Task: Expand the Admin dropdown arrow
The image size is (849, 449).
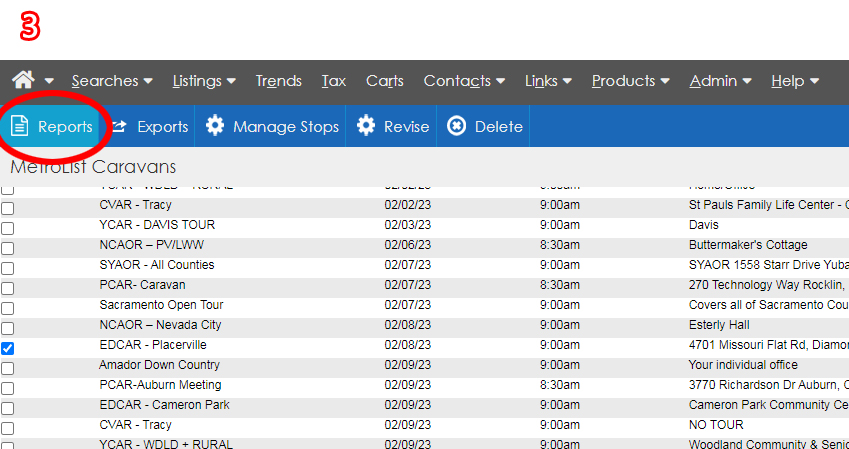Action: [x=747, y=81]
